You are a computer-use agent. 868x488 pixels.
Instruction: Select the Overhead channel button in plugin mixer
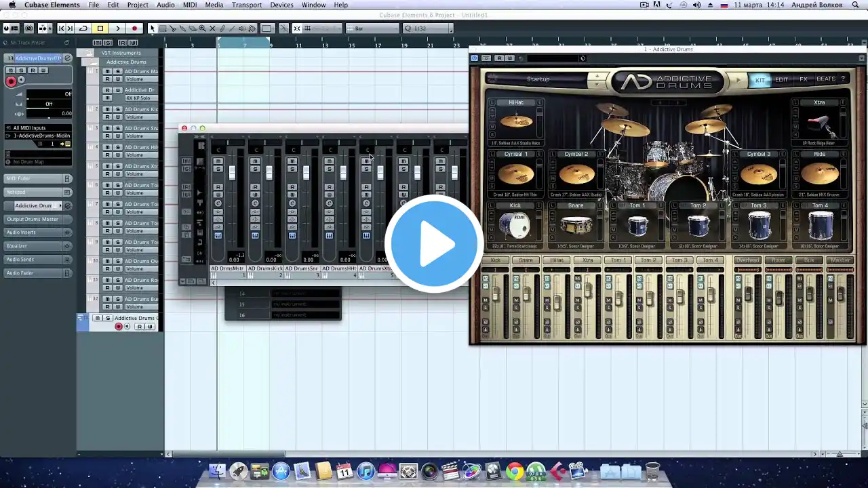click(747, 260)
